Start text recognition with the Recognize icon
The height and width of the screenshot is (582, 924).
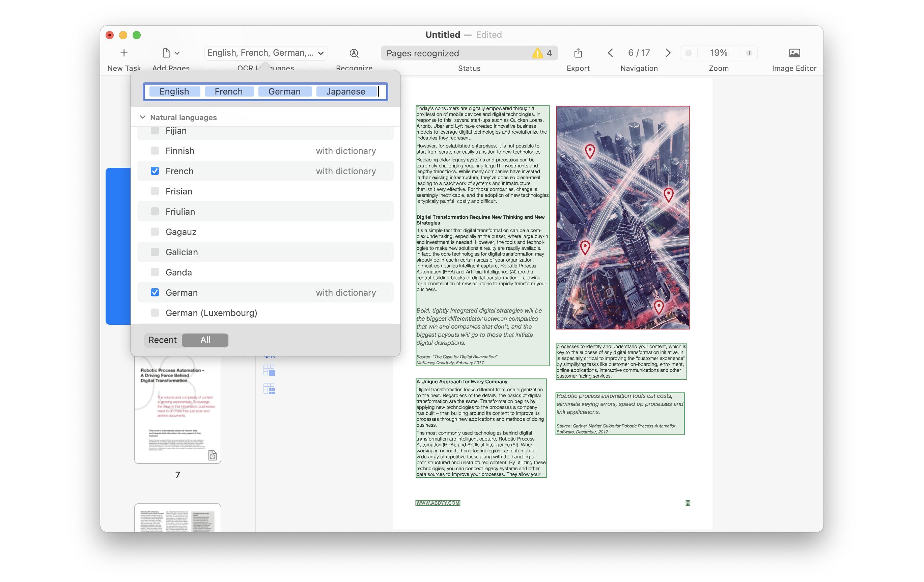pos(354,53)
